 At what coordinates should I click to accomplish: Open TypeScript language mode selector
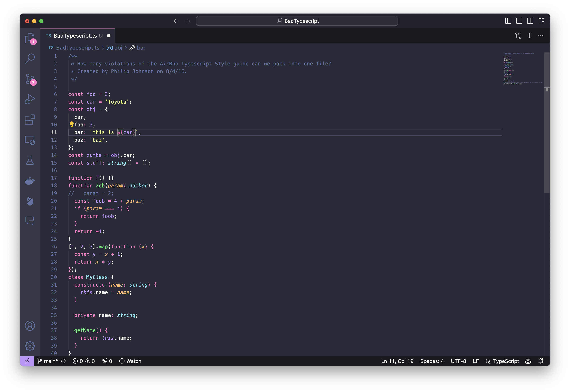point(506,361)
